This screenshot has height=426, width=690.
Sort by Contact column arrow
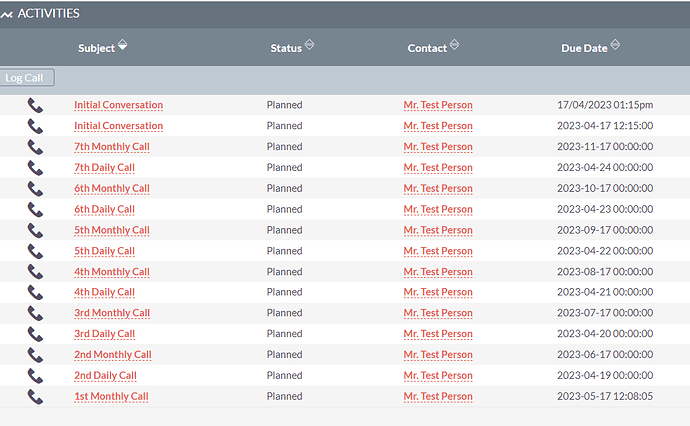click(455, 44)
